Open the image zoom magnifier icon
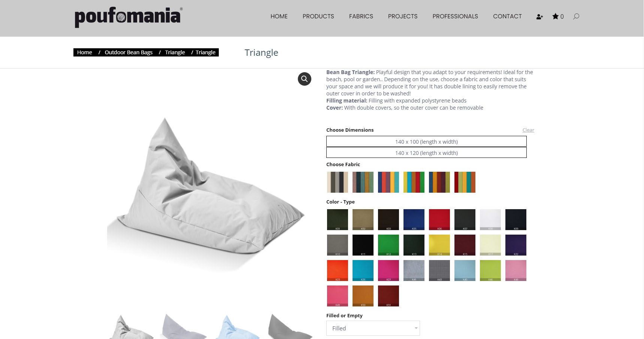This screenshot has width=644, height=339. (304, 79)
